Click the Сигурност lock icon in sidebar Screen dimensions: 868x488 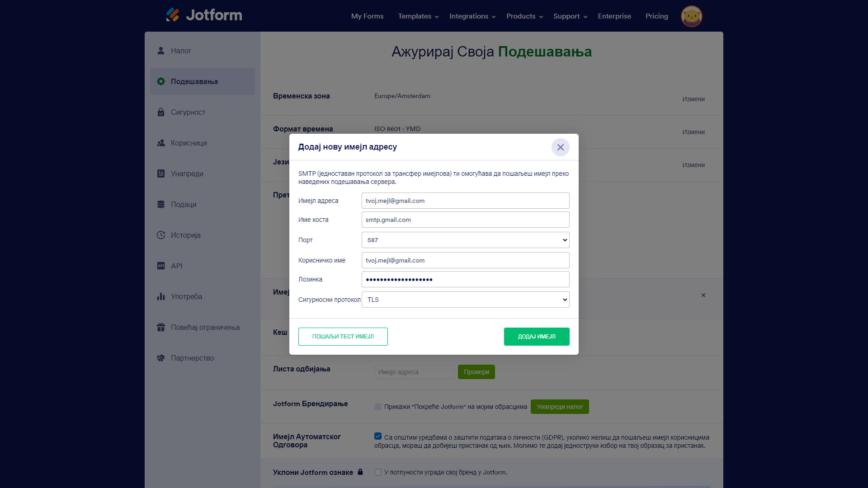pos(161,112)
